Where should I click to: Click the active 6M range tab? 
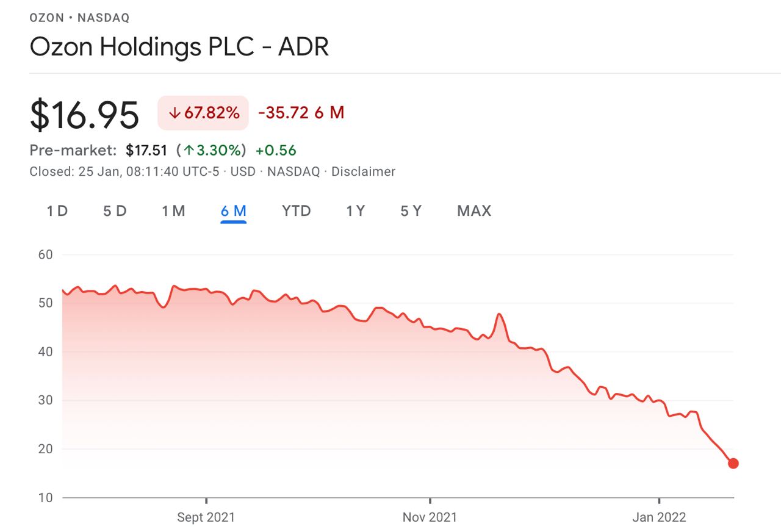(x=234, y=211)
